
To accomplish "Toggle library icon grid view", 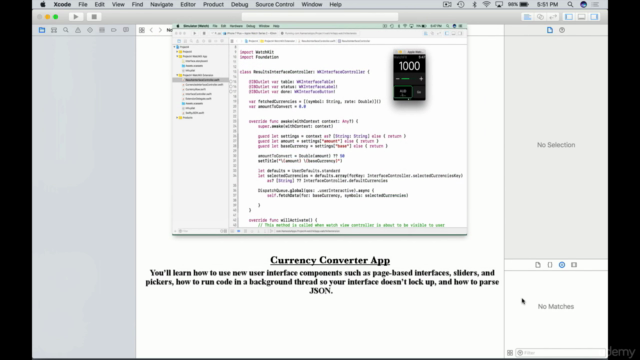I will 510,353.
